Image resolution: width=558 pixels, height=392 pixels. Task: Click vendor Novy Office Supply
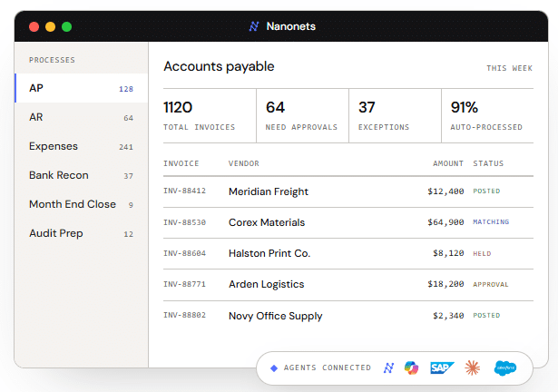pyautogui.click(x=276, y=316)
